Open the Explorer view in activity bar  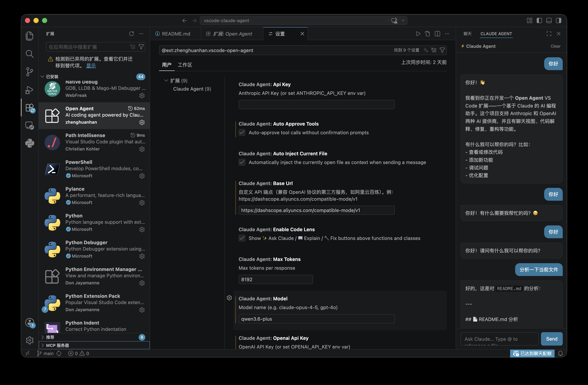[30, 36]
